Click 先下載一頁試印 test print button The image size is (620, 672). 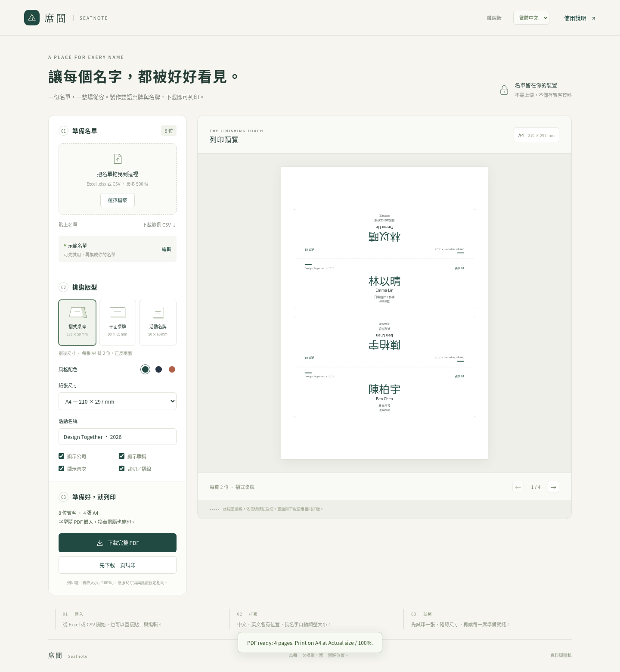click(x=118, y=565)
